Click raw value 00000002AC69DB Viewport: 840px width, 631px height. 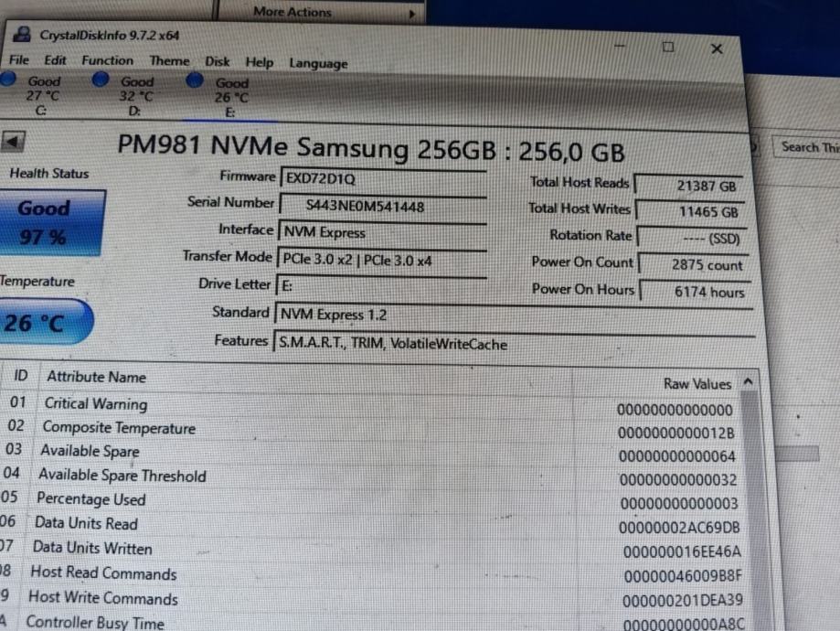[x=679, y=528]
